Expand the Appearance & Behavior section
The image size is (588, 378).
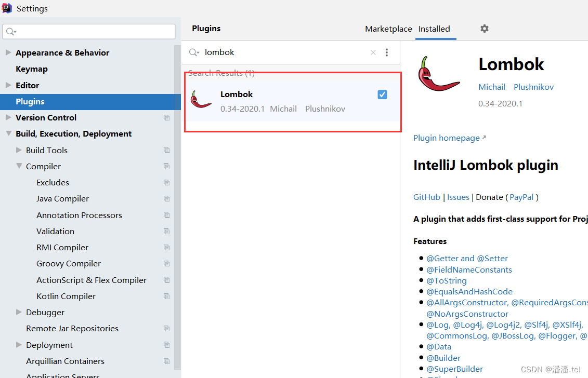(x=8, y=52)
